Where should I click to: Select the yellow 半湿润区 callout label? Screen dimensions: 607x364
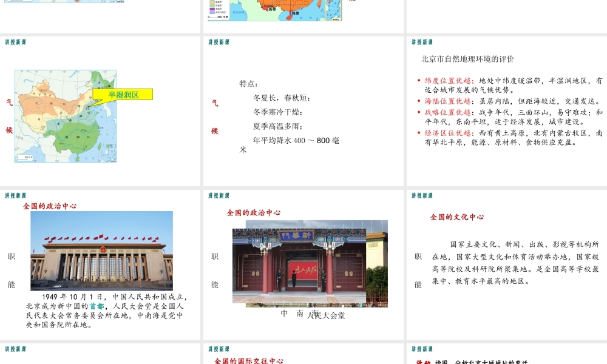pos(123,95)
